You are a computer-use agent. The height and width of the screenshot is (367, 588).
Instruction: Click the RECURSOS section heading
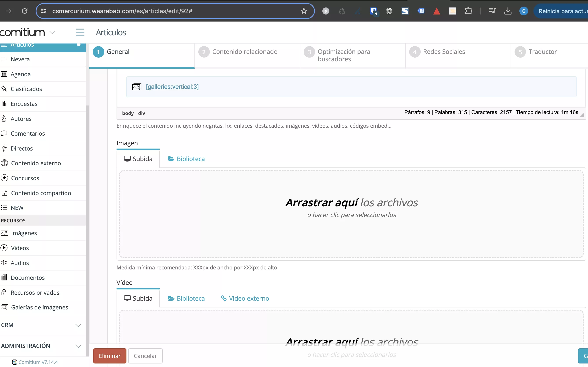click(13, 220)
